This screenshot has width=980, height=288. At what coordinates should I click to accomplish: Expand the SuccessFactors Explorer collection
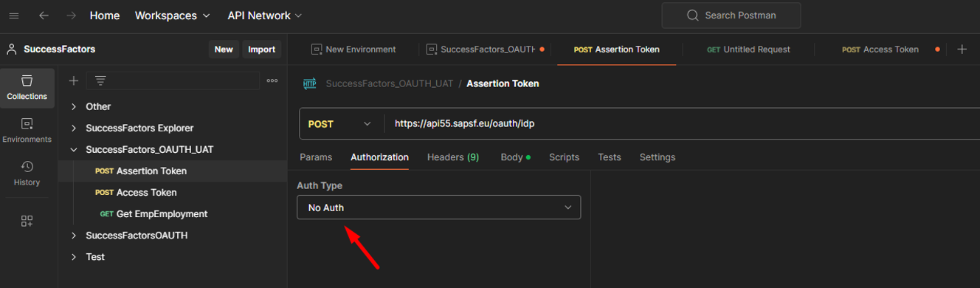(x=74, y=128)
